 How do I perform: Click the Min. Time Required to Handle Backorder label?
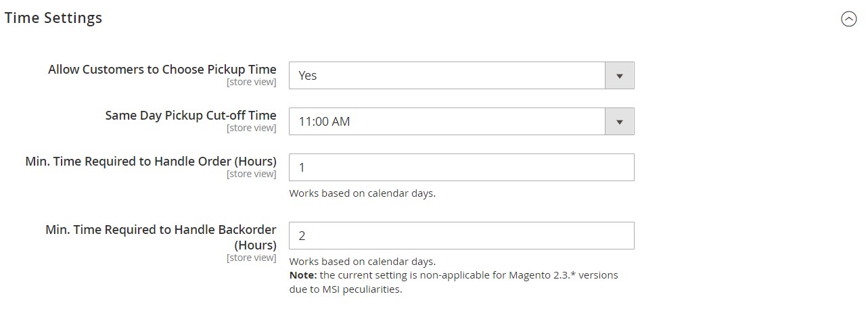161,237
